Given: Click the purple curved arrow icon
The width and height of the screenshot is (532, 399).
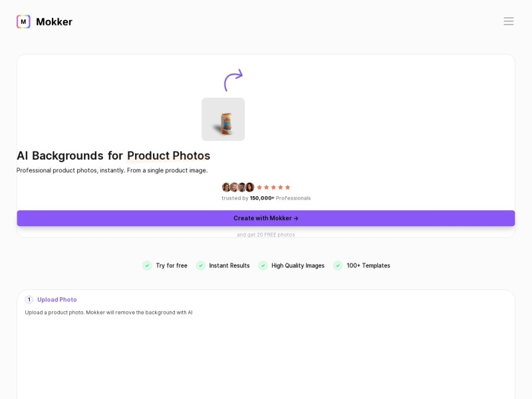Looking at the screenshot, I should [233, 80].
